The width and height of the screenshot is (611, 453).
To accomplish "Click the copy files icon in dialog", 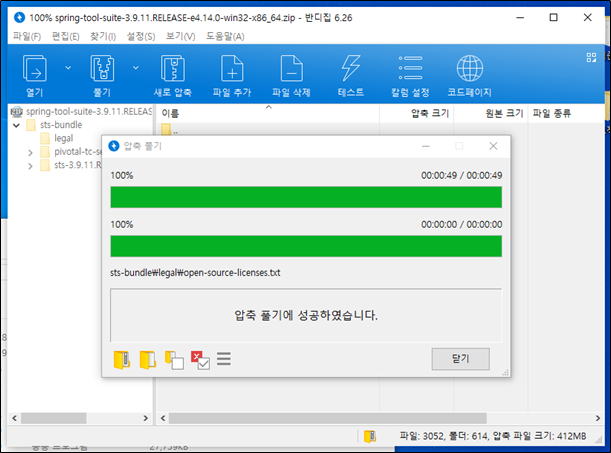I will (x=174, y=360).
